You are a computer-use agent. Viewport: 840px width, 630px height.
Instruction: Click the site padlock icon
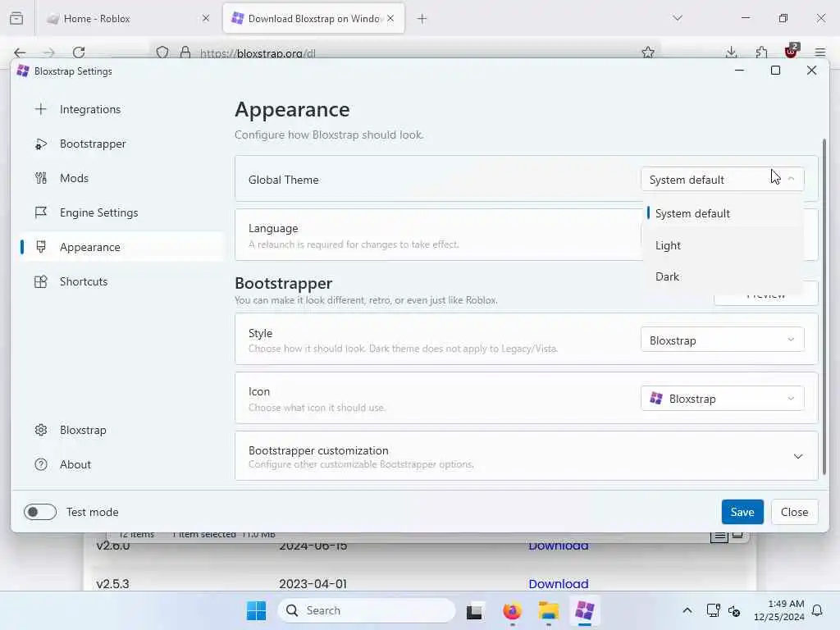click(185, 52)
